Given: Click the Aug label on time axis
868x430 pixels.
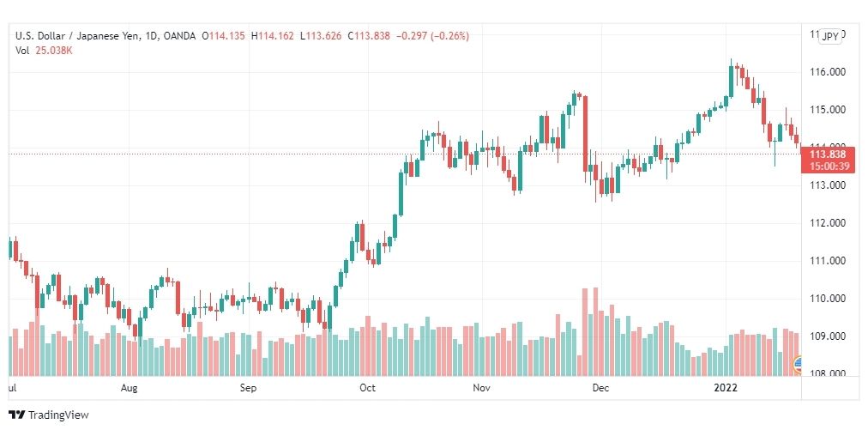Looking at the screenshot, I should (129, 388).
